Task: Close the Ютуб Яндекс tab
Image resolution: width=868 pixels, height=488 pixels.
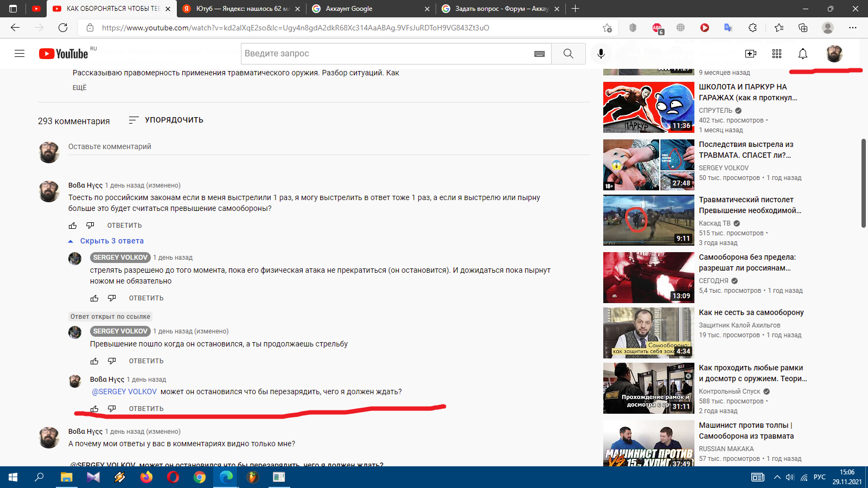Action: 297,9
